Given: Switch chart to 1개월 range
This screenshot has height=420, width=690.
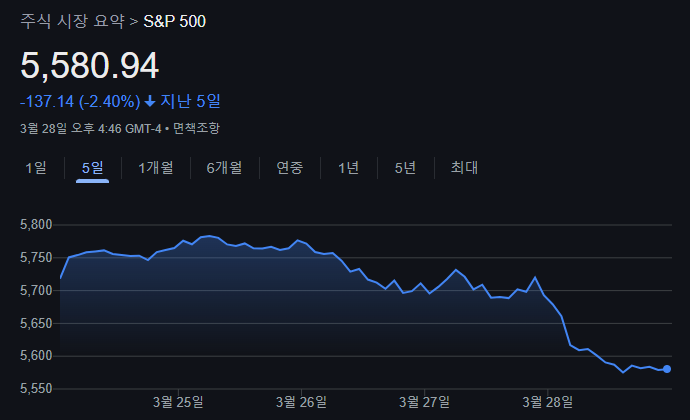Looking at the screenshot, I should pos(156,168).
